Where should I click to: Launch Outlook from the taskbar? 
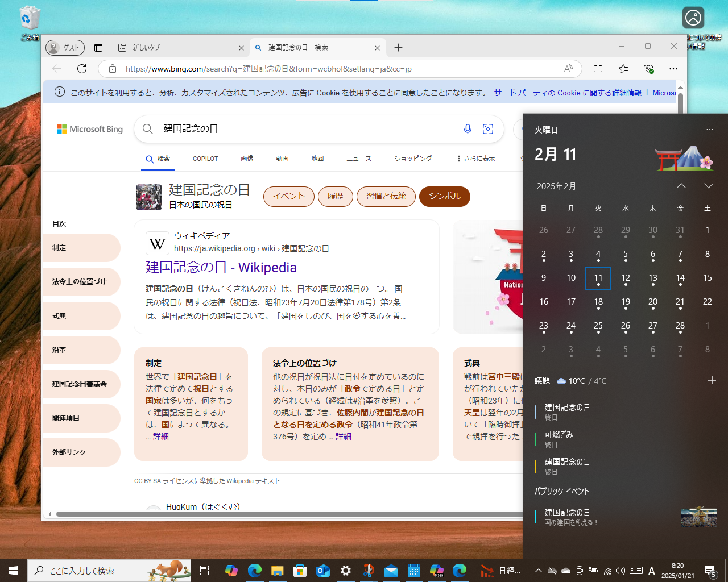pyautogui.click(x=322, y=570)
